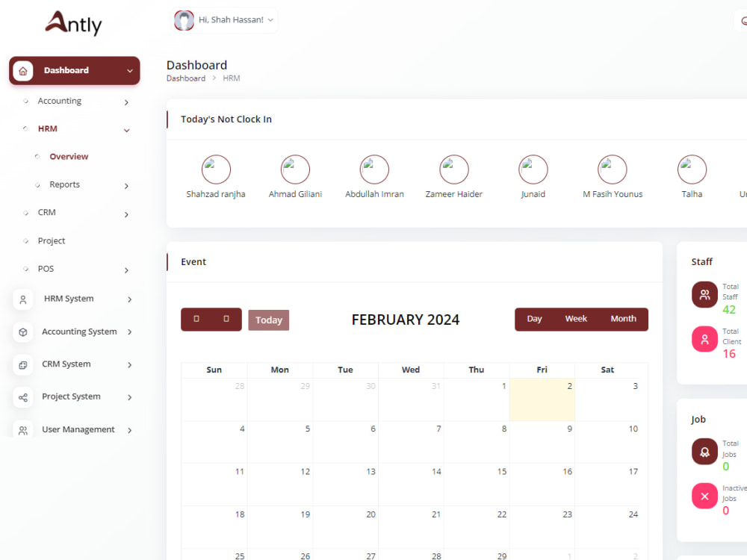Click the Antly logo
This screenshot has height=560, width=747.
[x=74, y=23]
